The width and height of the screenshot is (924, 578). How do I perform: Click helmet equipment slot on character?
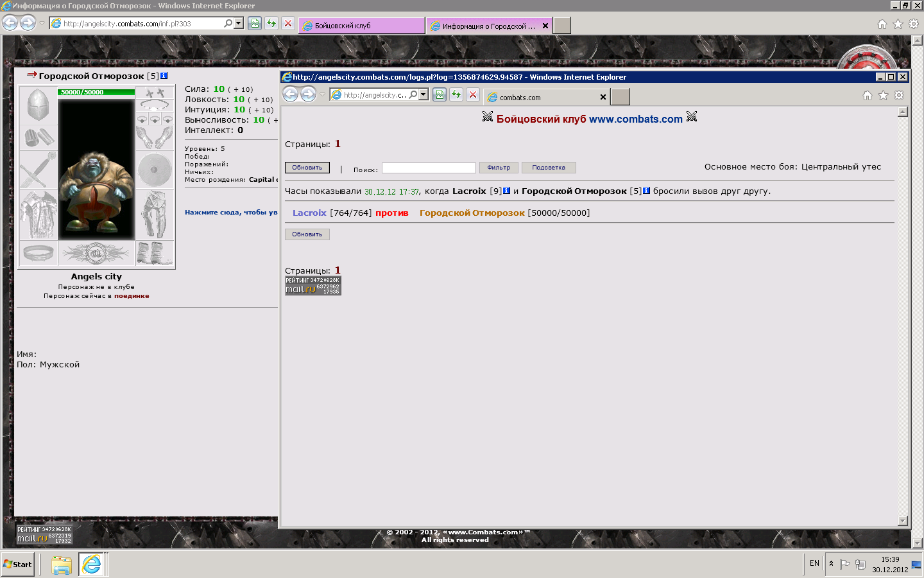(38, 106)
